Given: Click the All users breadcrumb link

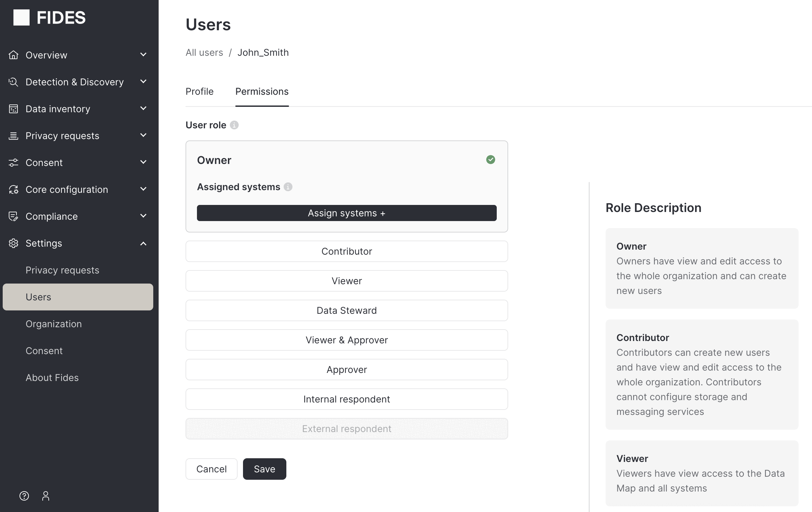Looking at the screenshot, I should (x=204, y=53).
